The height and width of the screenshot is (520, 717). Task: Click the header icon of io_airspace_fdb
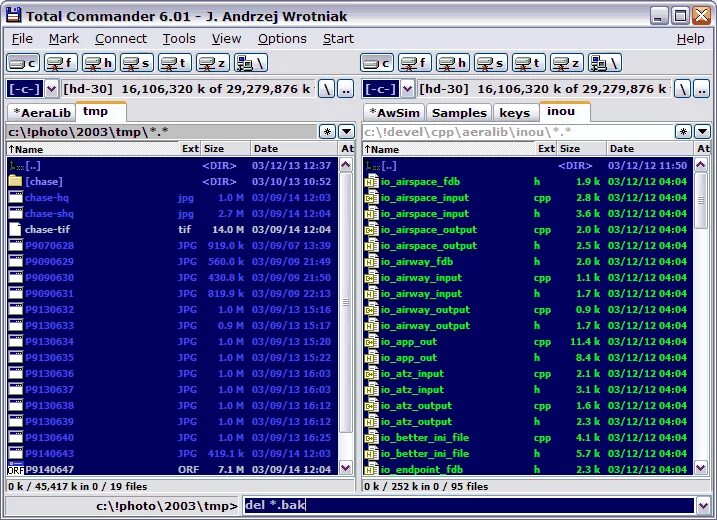tap(371, 182)
